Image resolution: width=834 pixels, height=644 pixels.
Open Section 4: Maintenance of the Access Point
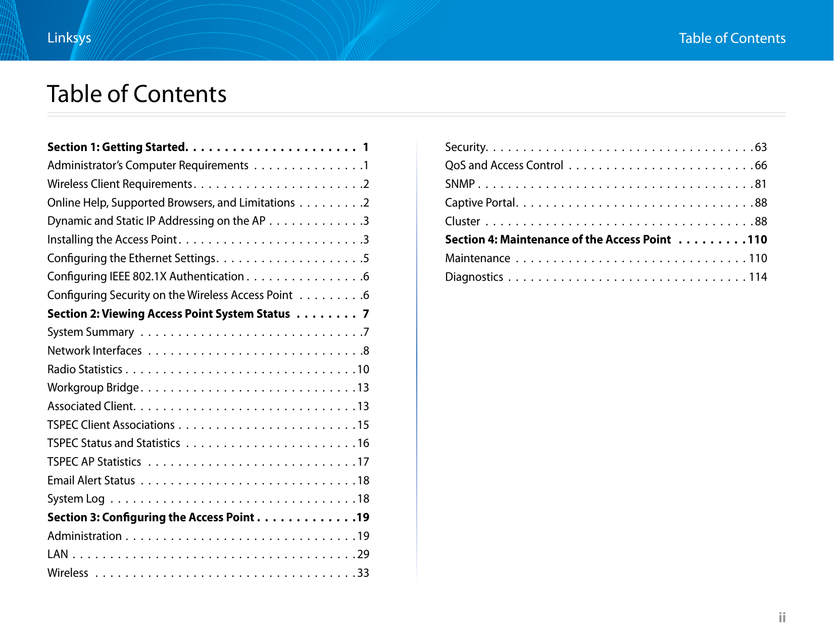606,239
